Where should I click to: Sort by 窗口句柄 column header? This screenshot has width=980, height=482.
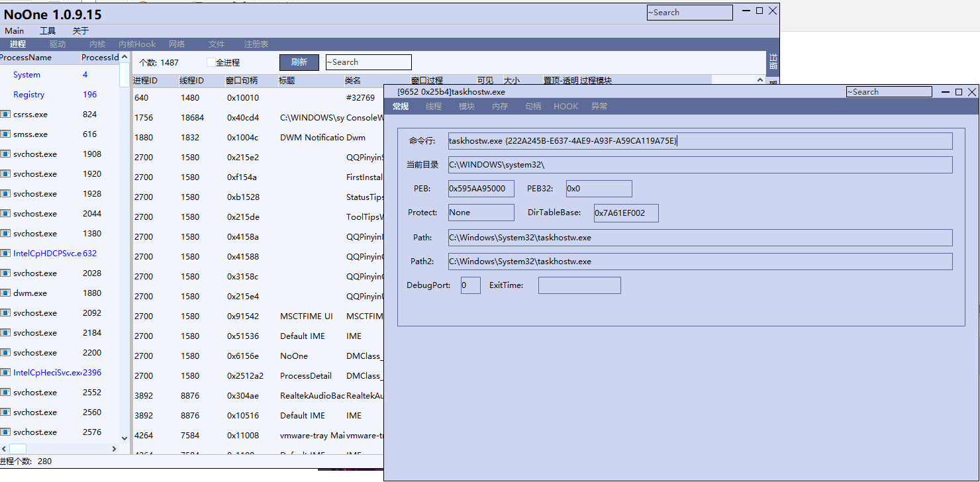click(251, 81)
